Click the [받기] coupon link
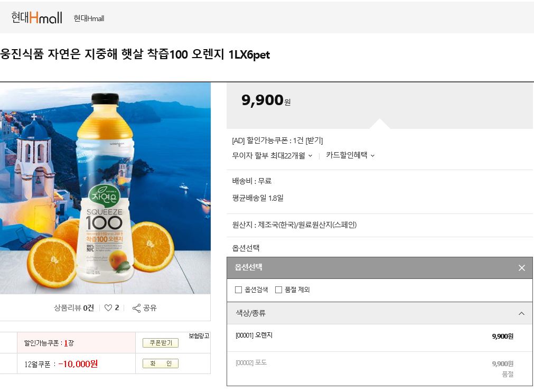The height and width of the screenshot is (392, 534). click(314, 141)
